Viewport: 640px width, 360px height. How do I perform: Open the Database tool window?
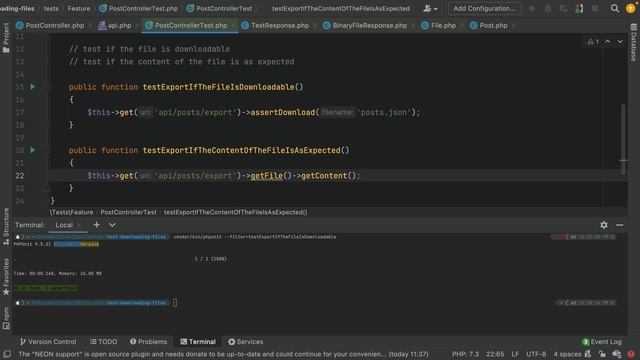[633, 42]
